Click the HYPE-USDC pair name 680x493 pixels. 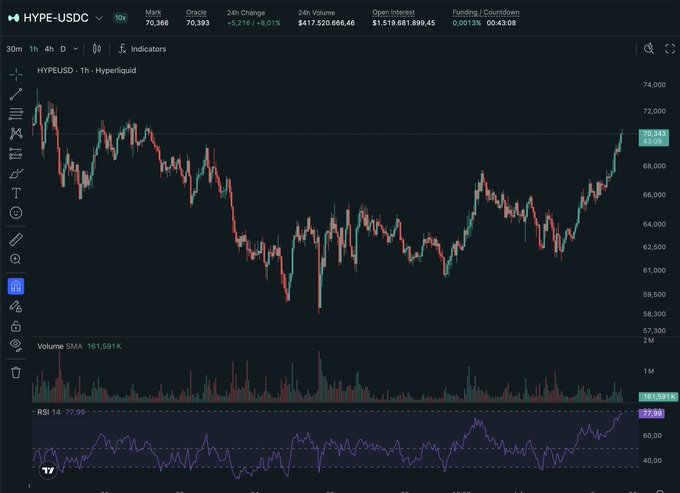[x=56, y=18]
